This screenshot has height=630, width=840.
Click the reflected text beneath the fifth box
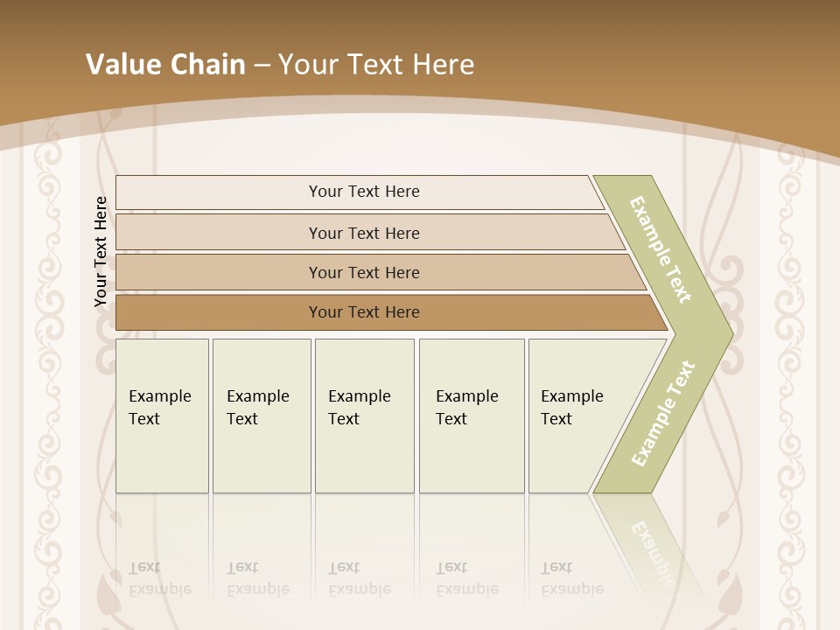(571, 579)
